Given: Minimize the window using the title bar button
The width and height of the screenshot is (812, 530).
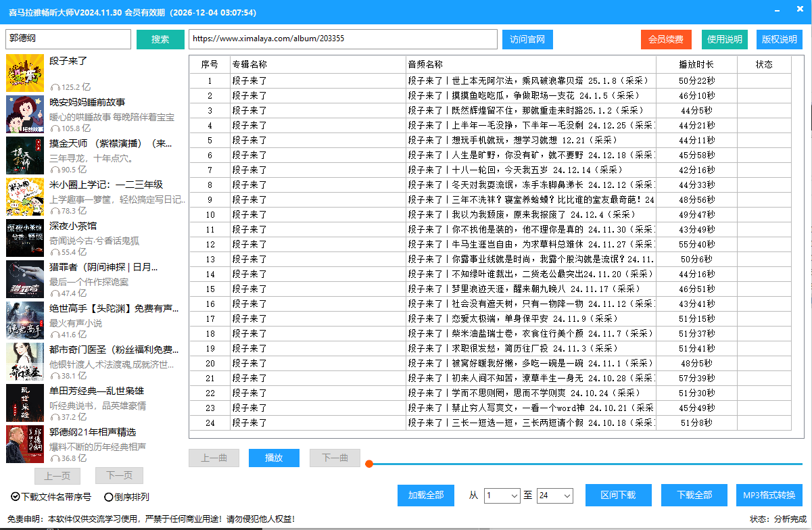Looking at the screenshot, I should 779,11.
